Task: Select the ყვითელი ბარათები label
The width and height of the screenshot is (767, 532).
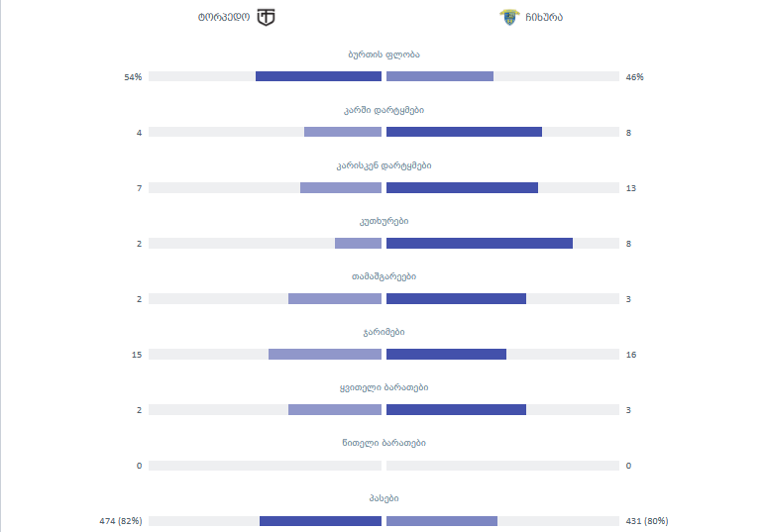Action: pyautogui.click(x=383, y=387)
